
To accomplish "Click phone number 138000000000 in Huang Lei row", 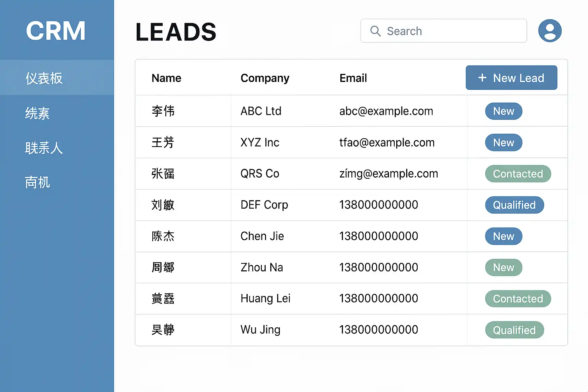I will click(379, 299).
